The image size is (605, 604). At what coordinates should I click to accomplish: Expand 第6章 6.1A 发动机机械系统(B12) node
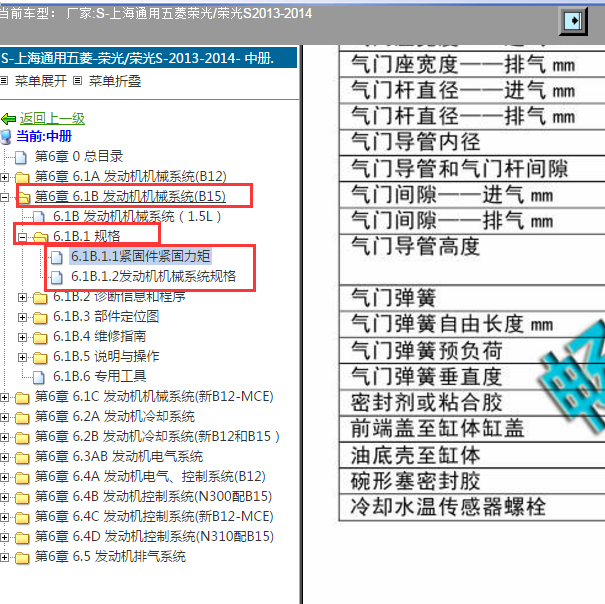tap(4, 178)
